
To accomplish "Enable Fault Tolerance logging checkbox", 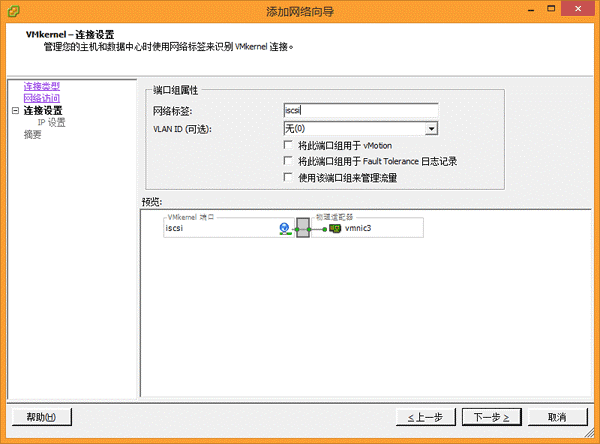I will click(x=288, y=161).
